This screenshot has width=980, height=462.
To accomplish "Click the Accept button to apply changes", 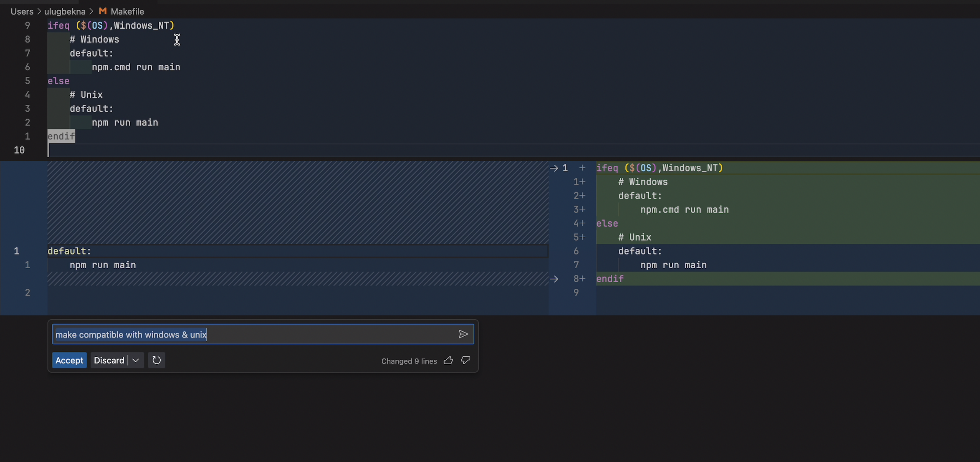I will click(69, 360).
